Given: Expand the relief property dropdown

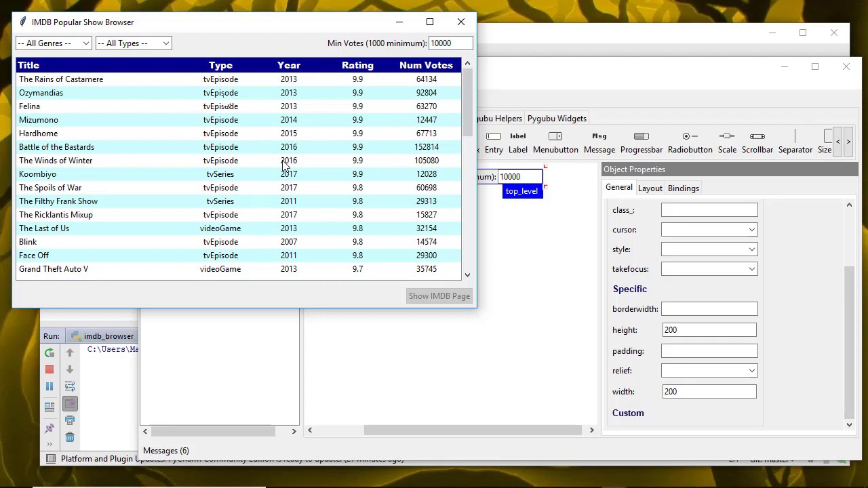Looking at the screenshot, I should 751,371.
